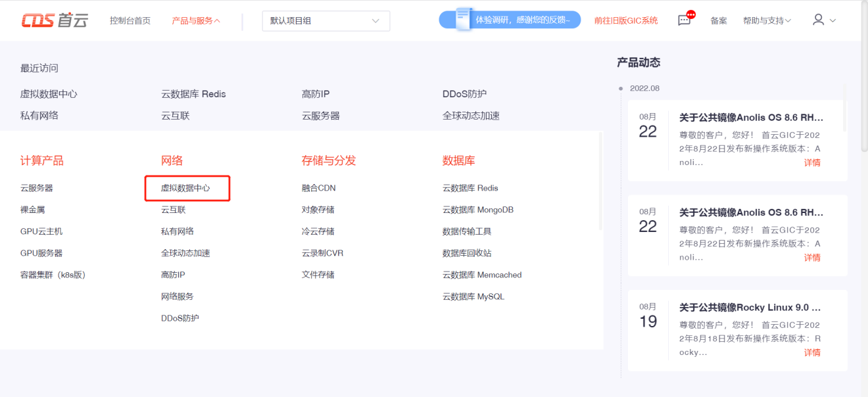Open recently visited 高防IP
This screenshot has width=868, height=397.
click(x=316, y=94)
